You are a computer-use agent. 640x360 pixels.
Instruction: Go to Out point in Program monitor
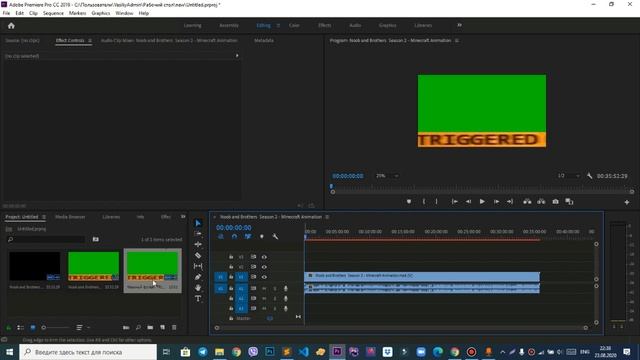(x=510, y=202)
